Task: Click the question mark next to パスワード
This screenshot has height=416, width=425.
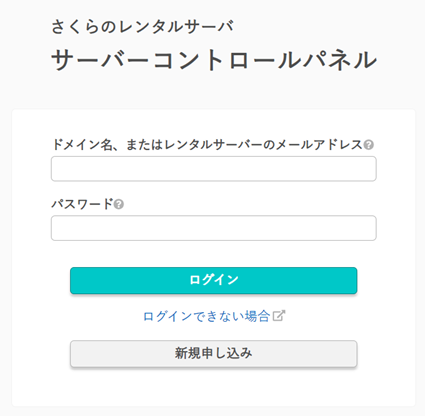Action: (x=119, y=204)
